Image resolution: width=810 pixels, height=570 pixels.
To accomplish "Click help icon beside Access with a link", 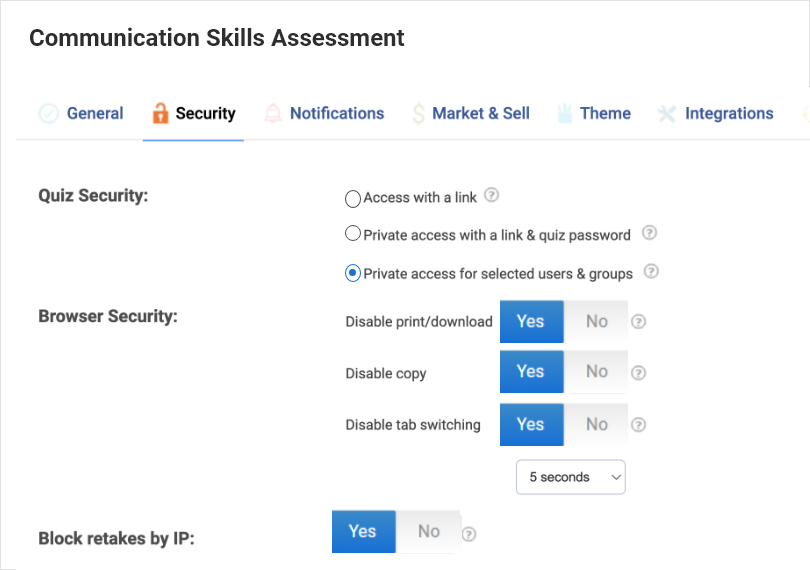I will [x=491, y=196].
